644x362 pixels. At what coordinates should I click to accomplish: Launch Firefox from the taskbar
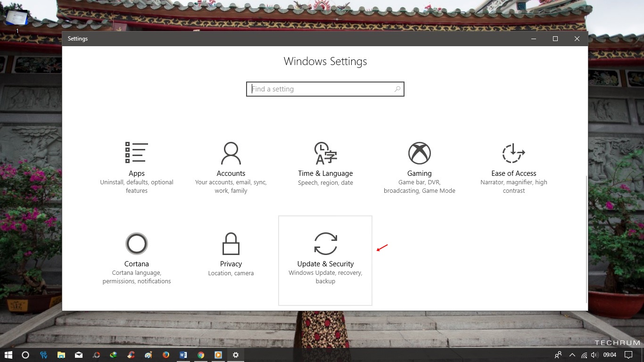tap(166, 355)
